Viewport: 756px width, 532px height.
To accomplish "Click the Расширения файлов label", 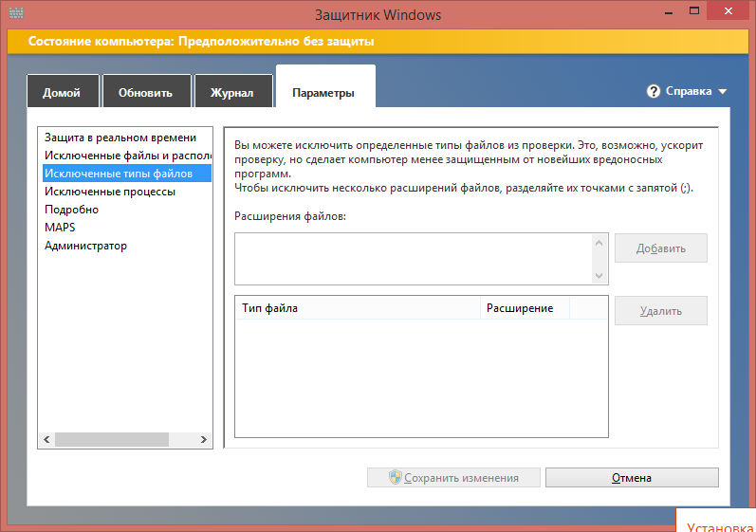I will [290, 216].
